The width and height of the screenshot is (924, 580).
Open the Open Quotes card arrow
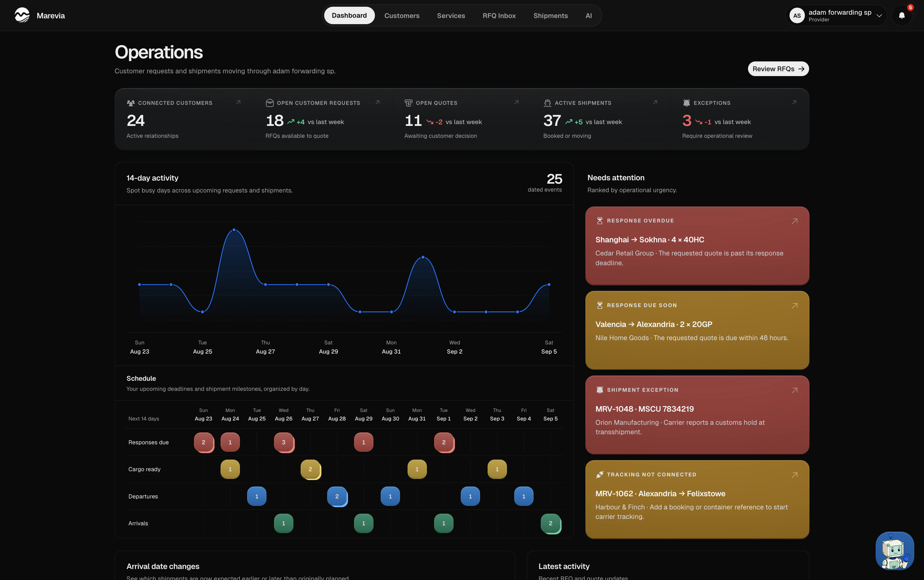(x=516, y=102)
